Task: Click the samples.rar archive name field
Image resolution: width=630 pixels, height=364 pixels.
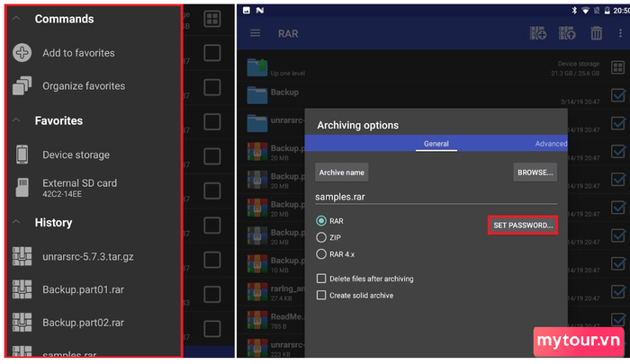Action: click(436, 197)
